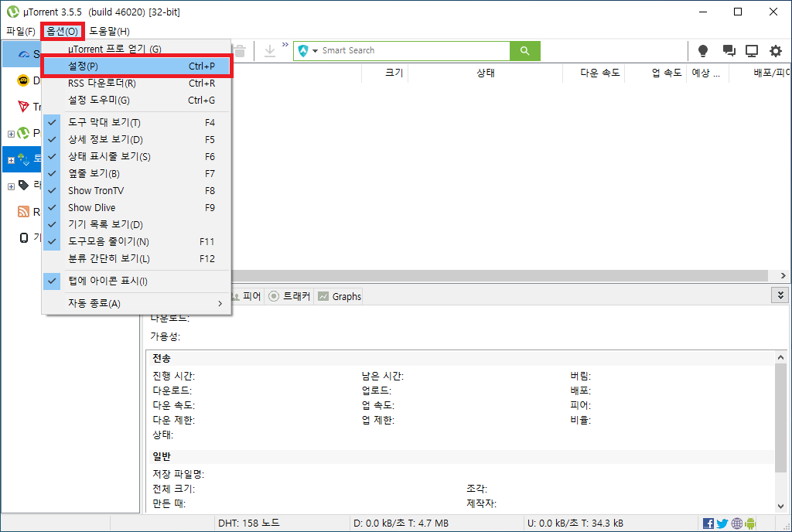The height and width of the screenshot is (532, 792).
Task: Toggle 기기 목록 보기(D) option
Action: pos(136,224)
